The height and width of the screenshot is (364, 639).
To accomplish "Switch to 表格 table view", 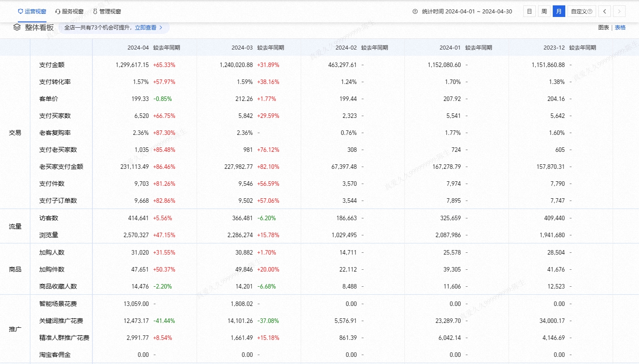I will (620, 28).
